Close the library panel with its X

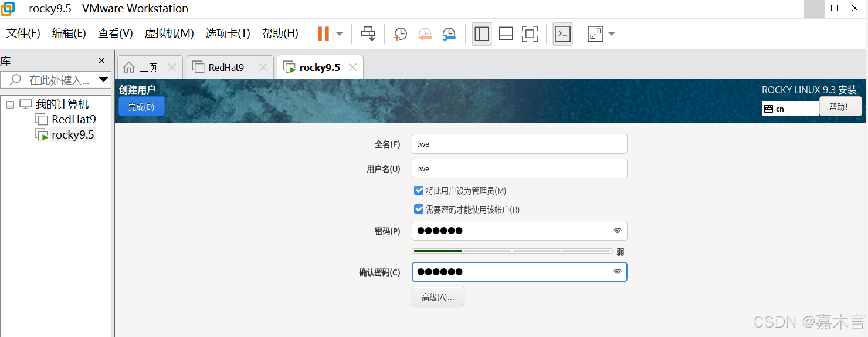pyautogui.click(x=102, y=60)
